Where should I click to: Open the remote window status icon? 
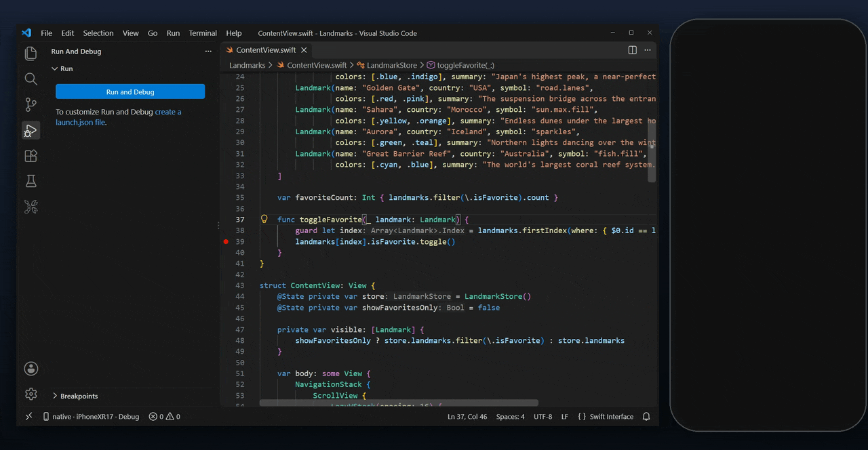point(28,417)
